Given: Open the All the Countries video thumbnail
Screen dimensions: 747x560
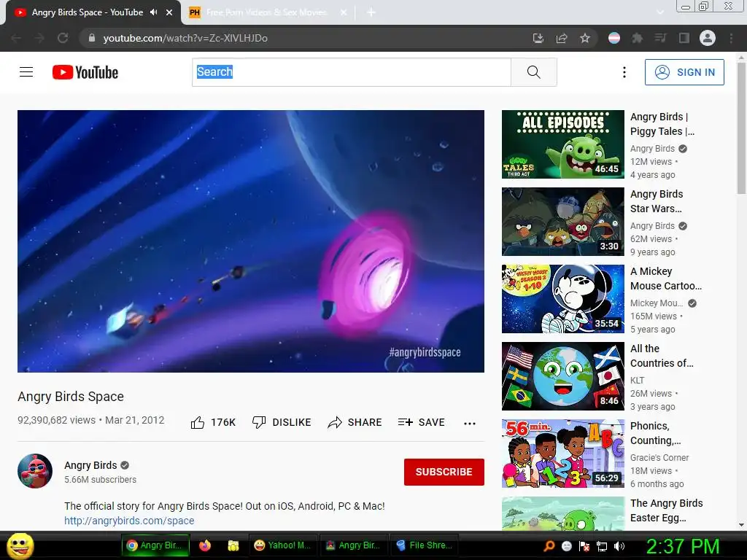Looking at the screenshot, I should pyautogui.click(x=562, y=376).
